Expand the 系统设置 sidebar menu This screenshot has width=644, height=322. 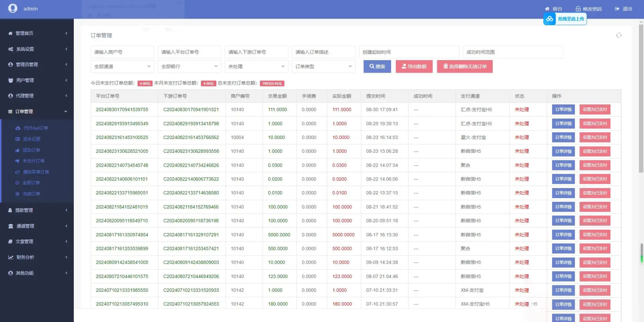(37, 49)
